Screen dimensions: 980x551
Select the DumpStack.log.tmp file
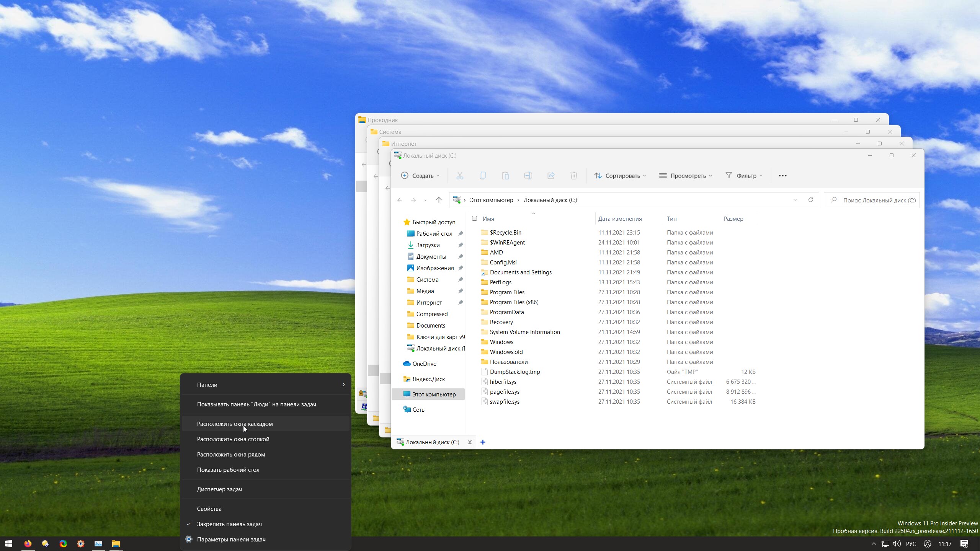514,372
